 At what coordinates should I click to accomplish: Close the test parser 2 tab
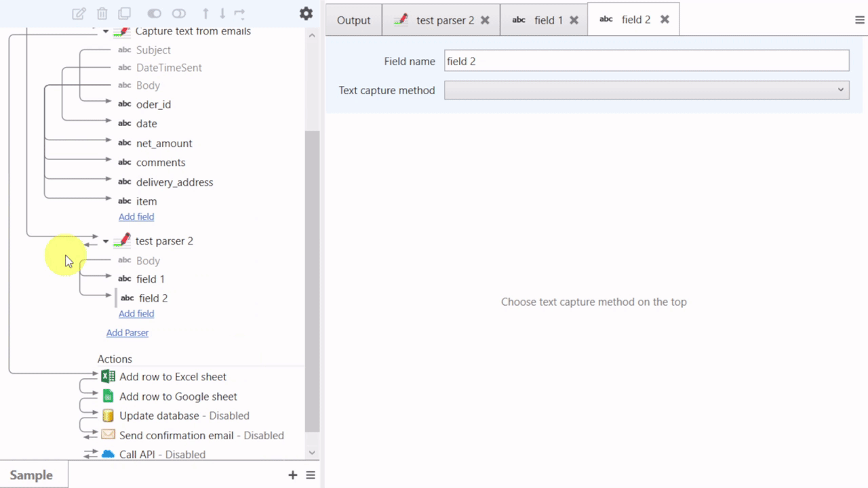(485, 20)
